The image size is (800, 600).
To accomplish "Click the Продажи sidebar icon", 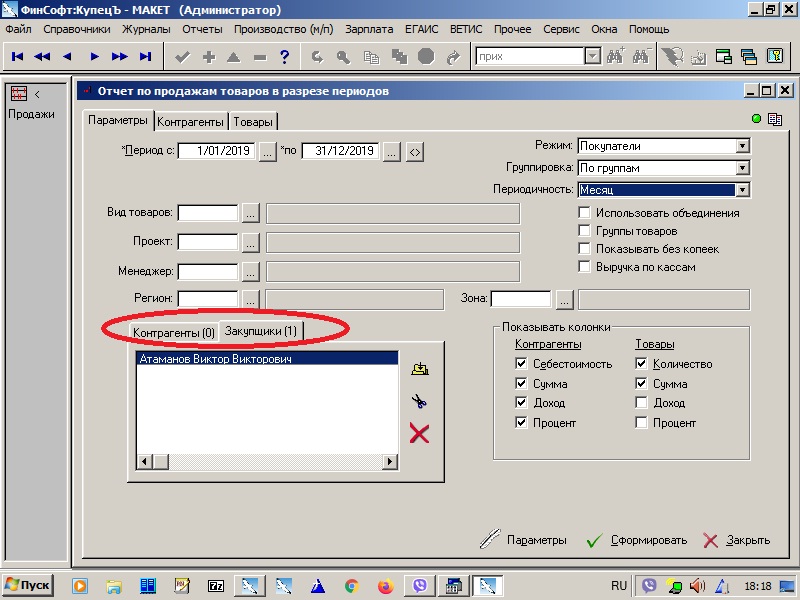I will tap(18, 94).
